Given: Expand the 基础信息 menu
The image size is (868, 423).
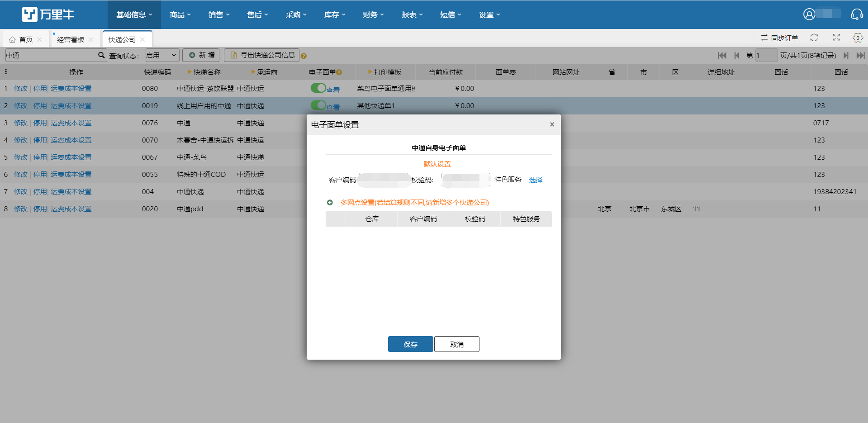Looking at the screenshot, I should [134, 14].
